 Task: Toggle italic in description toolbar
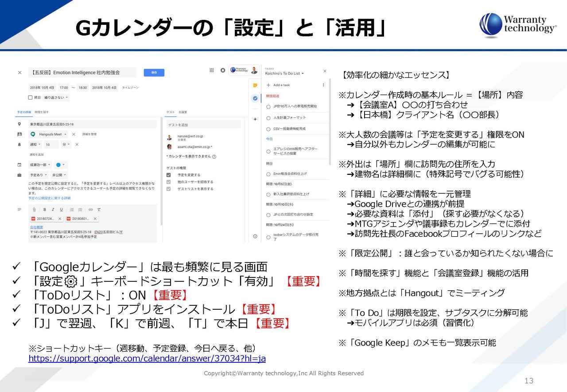[x=53, y=209]
